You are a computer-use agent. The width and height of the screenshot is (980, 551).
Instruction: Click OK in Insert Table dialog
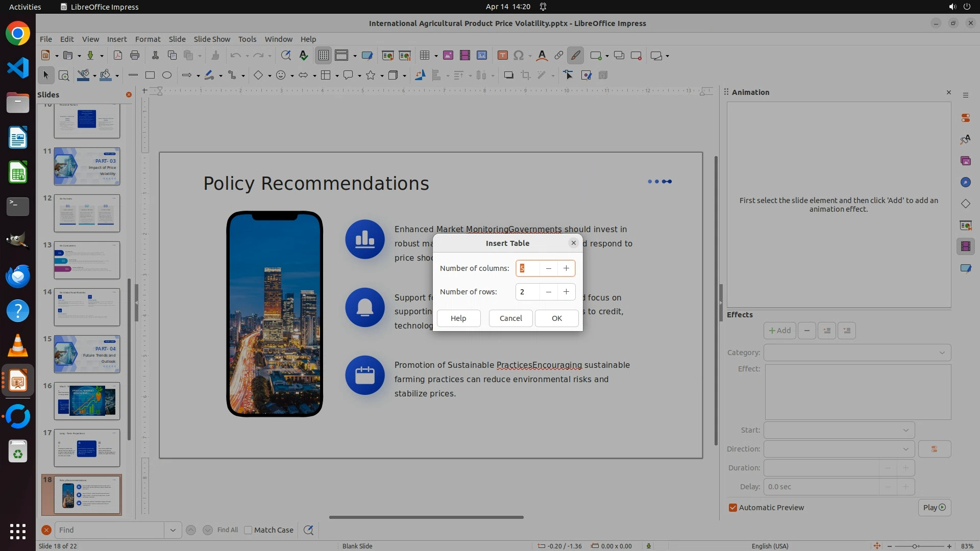point(556,318)
